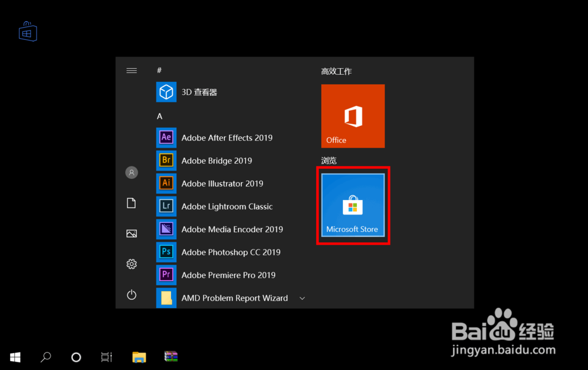
Task: Select AMD Problem Report Wizard label
Action: pyautogui.click(x=235, y=298)
